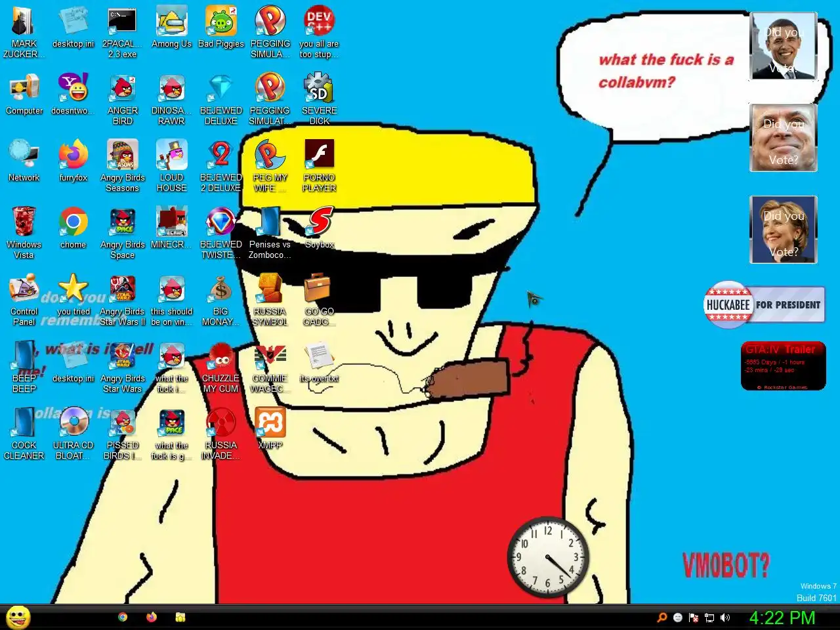Launch the COMMIE WAGEC... icon

click(270, 366)
